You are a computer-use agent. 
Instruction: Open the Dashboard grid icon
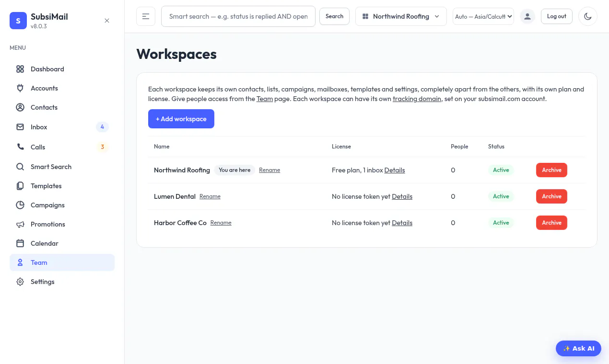pos(20,69)
